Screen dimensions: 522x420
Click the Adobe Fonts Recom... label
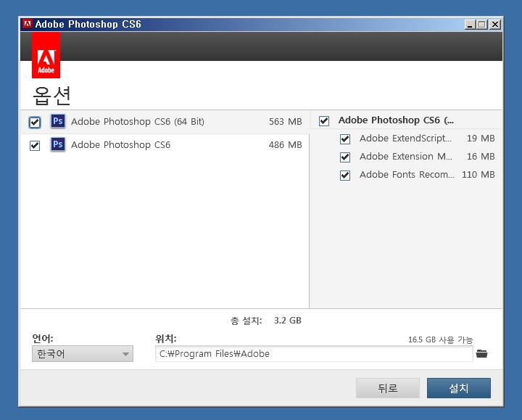point(407,175)
